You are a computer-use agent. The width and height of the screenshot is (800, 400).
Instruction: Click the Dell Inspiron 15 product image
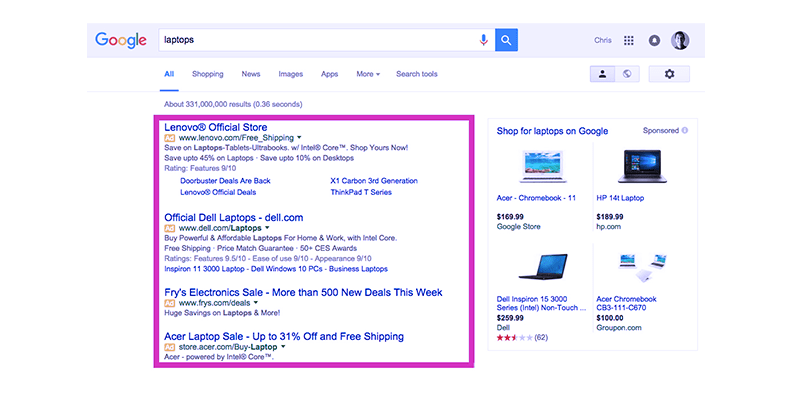[543, 266]
